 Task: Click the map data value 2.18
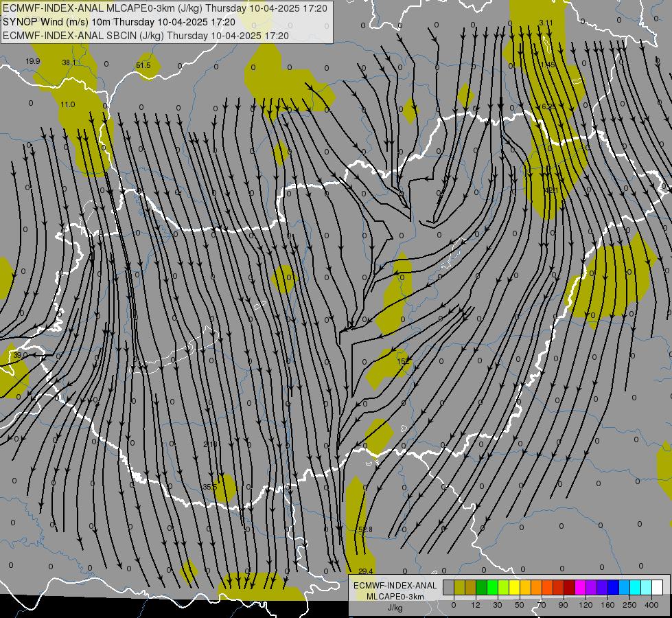coord(210,444)
